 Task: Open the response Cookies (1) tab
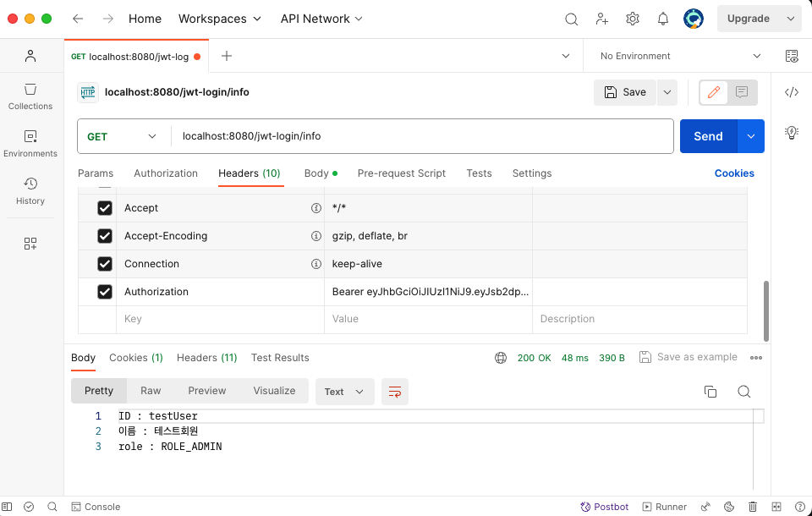[136, 358]
